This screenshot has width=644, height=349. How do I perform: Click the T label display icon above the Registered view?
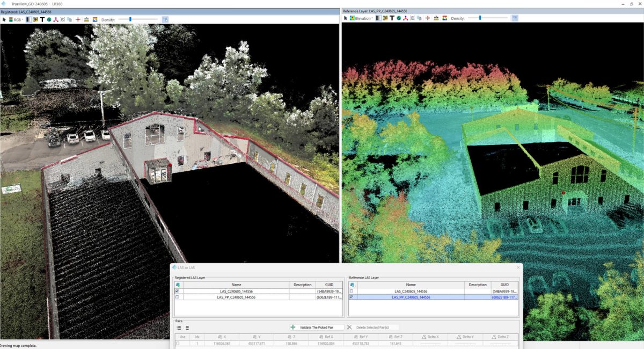click(42, 19)
